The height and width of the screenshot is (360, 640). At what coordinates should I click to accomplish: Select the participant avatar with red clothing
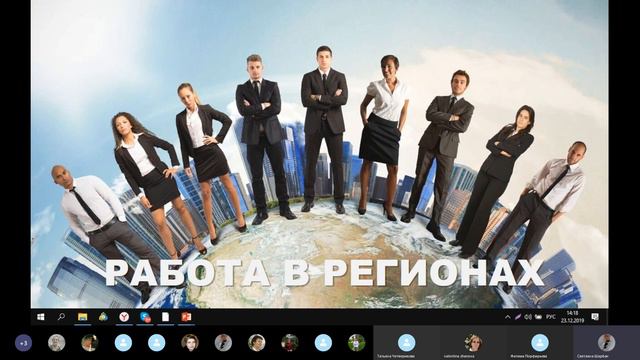pos(289,343)
